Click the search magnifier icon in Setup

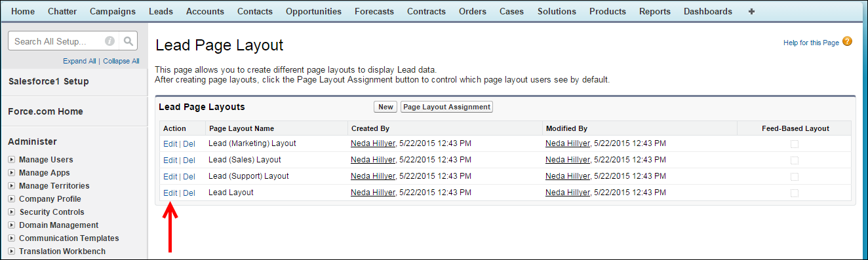pos(128,41)
